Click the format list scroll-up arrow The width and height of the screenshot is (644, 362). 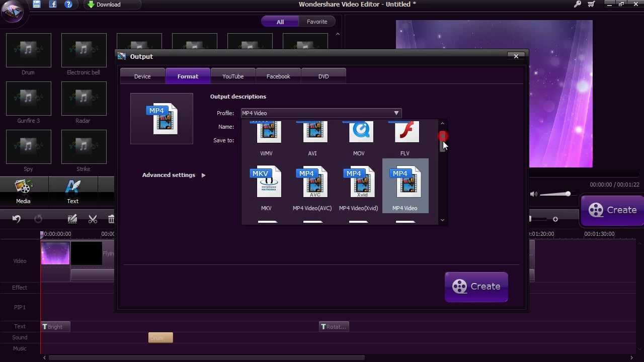click(x=442, y=123)
